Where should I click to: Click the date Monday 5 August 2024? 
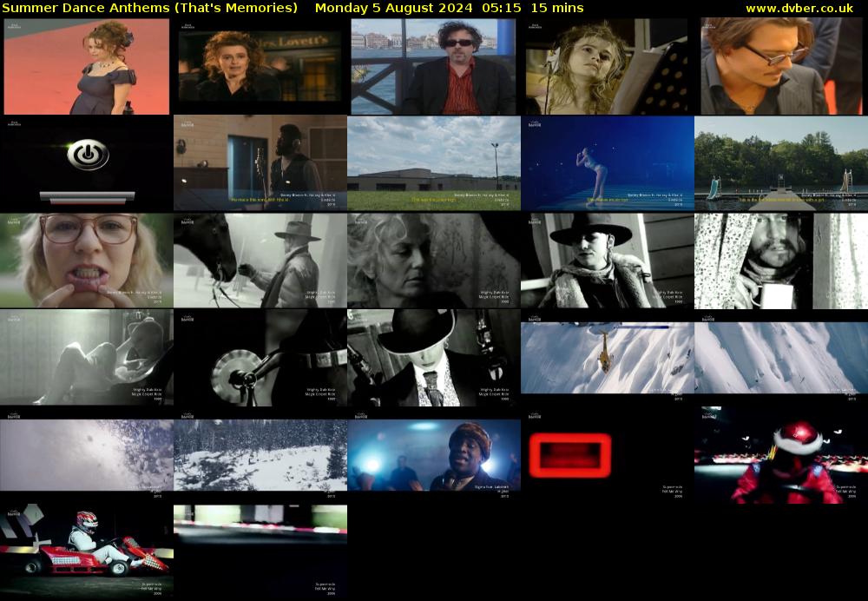click(393, 8)
